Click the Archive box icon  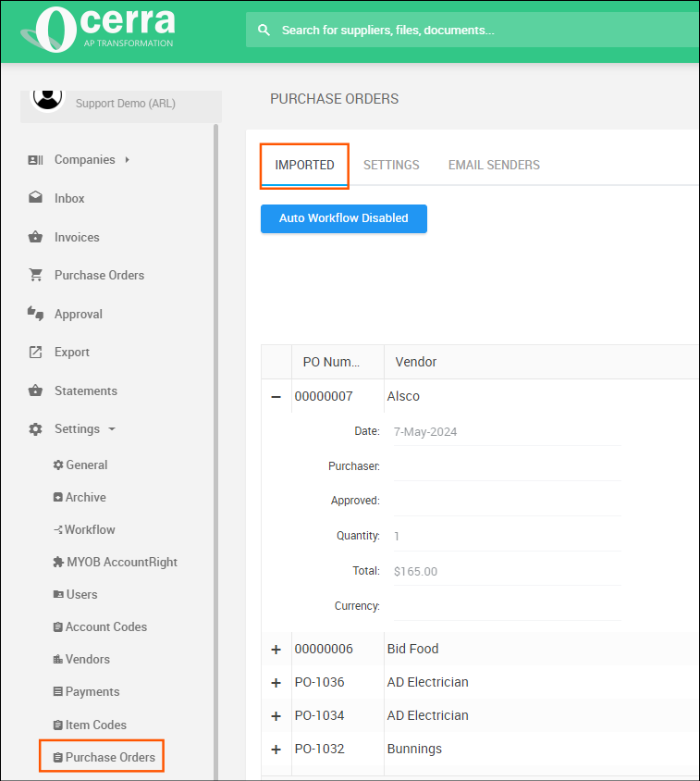(58, 497)
